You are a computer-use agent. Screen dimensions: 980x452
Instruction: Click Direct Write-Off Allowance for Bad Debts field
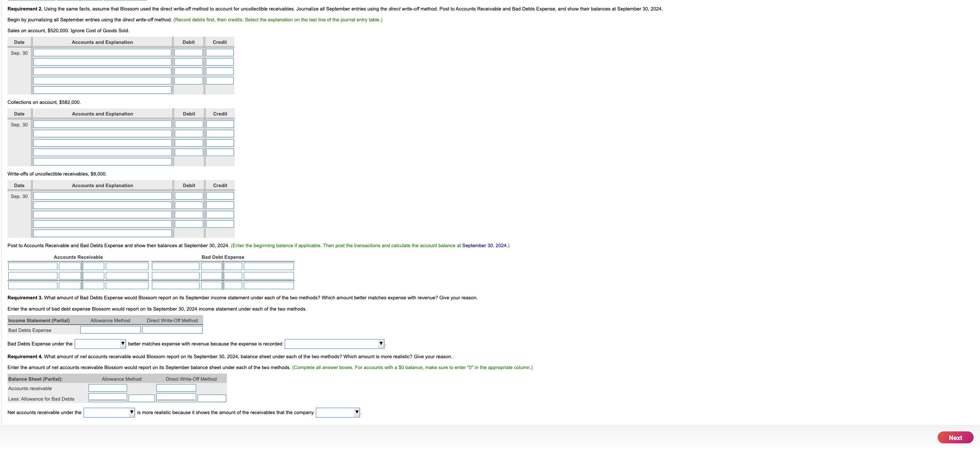tap(176, 398)
